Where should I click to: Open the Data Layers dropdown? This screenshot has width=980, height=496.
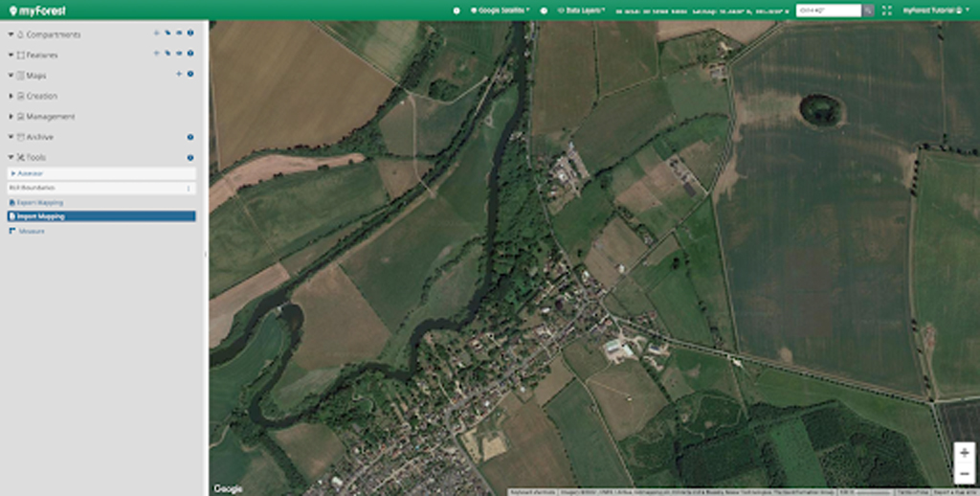[x=582, y=10]
